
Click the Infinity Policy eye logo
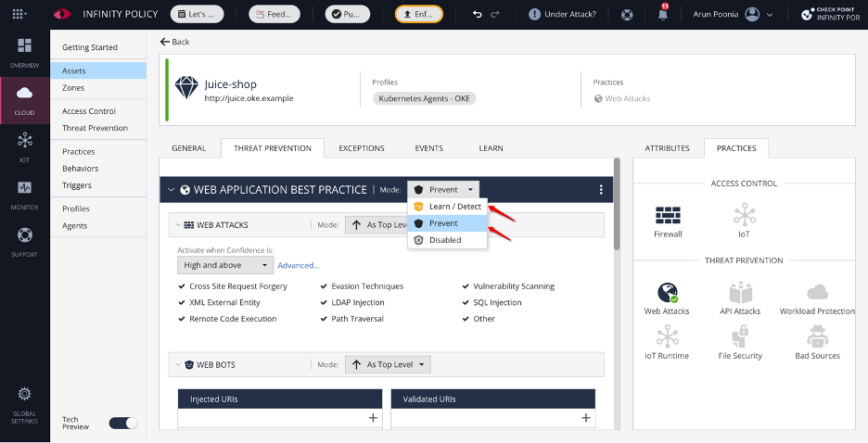point(62,15)
